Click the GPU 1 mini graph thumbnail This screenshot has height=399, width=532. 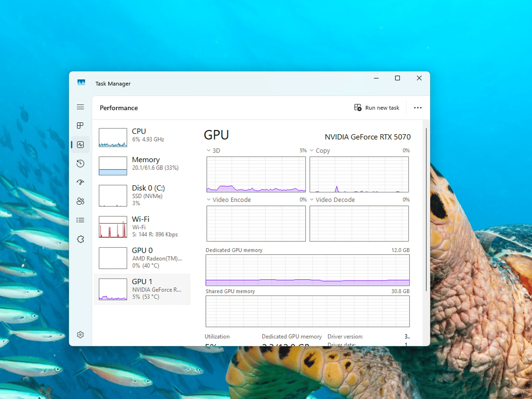(113, 289)
